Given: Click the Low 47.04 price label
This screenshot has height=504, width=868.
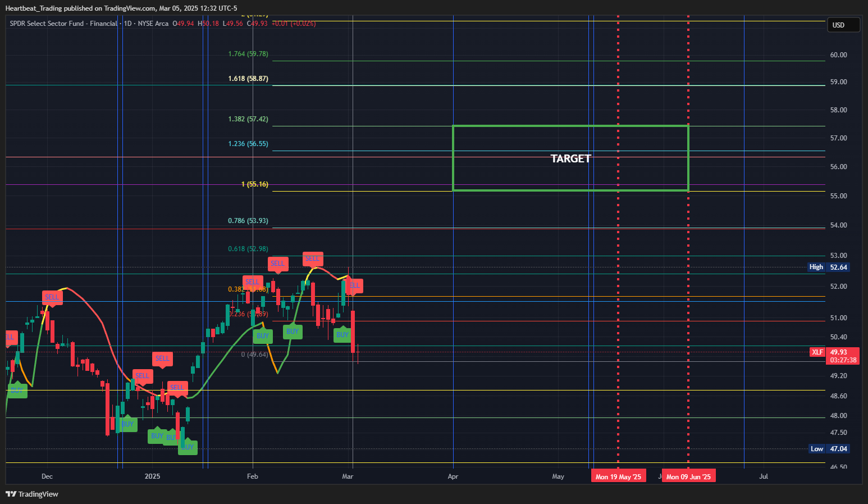Looking at the screenshot, I should point(829,449).
